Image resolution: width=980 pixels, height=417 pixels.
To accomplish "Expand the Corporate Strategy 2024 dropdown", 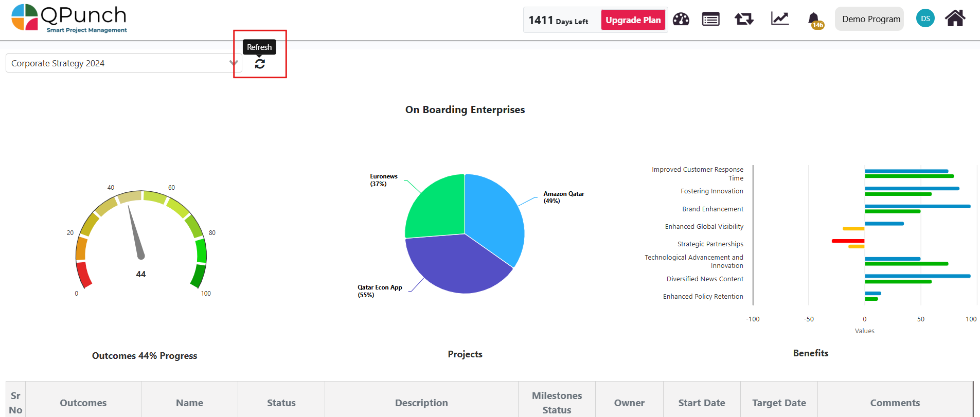I will [x=123, y=63].
